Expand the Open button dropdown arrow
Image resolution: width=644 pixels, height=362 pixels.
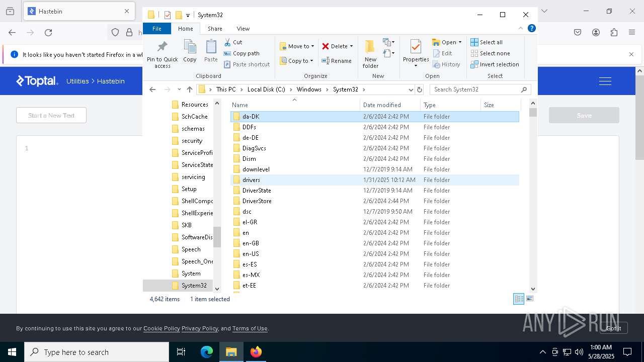(460, 42)
